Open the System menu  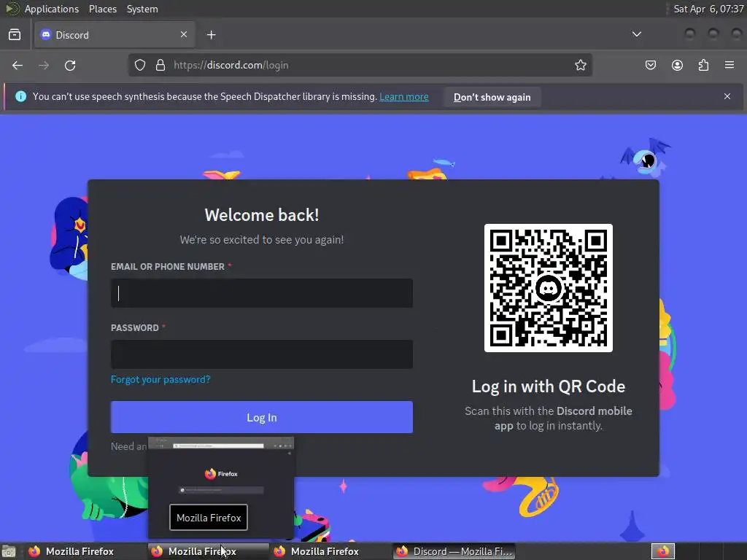click(x=142, y=9)
